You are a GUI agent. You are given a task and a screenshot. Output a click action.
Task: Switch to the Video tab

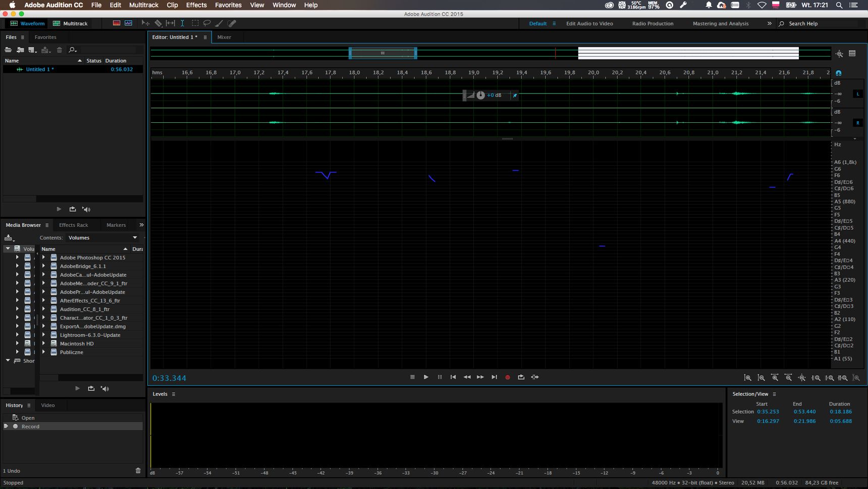tap(48, 405)
